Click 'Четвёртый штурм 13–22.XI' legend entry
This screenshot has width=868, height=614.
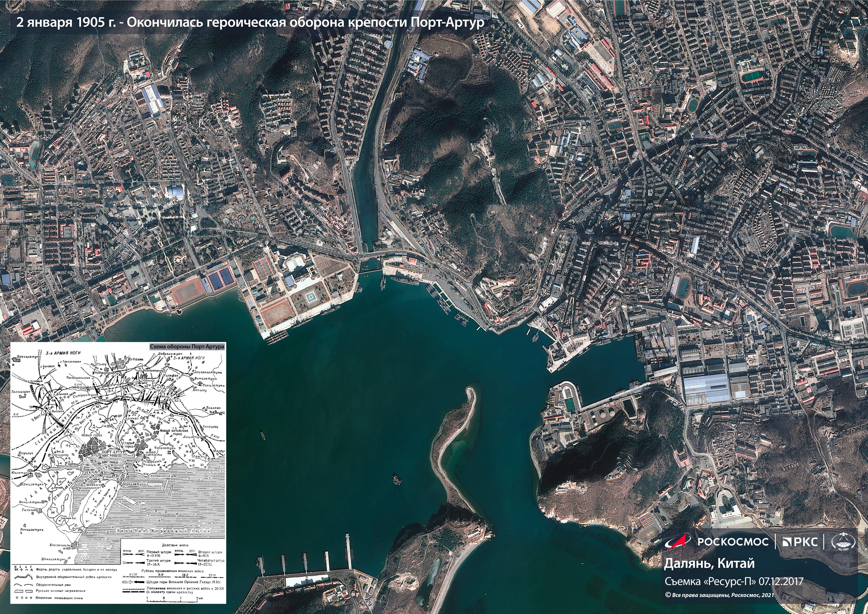click(211, 563)
